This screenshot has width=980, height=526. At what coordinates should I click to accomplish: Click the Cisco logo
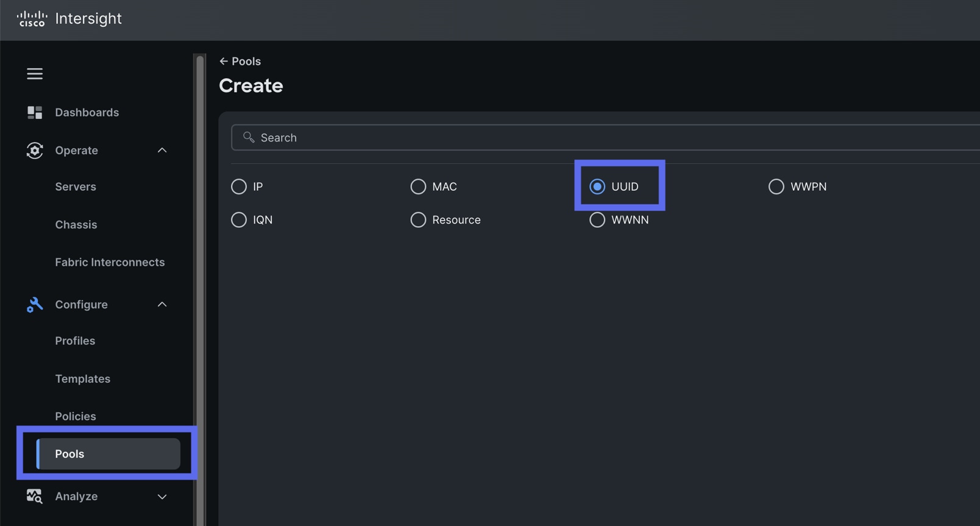[32, 19]
